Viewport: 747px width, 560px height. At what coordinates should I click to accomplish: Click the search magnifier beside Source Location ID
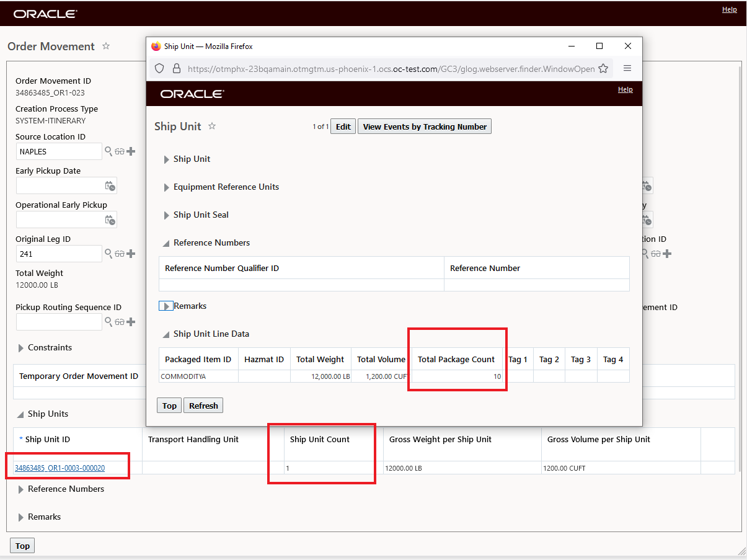point(108,151)
